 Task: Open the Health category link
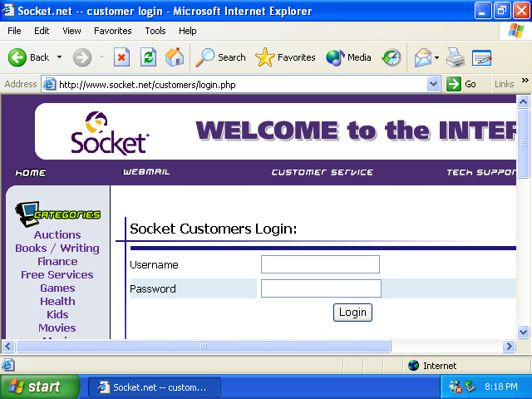[57, 301]
